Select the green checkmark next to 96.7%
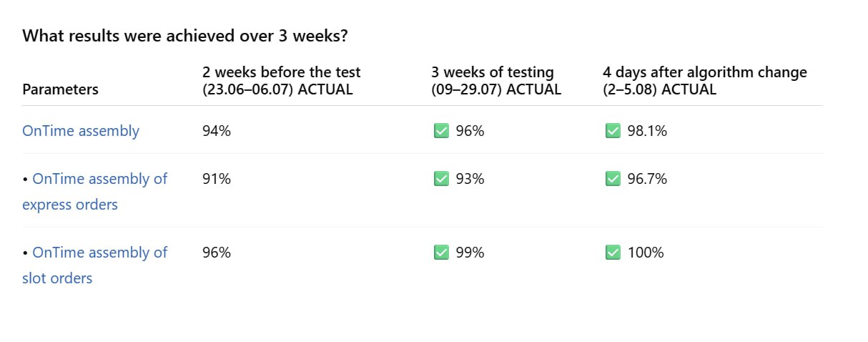Screen dimensions: 868x342 point(613,179)
